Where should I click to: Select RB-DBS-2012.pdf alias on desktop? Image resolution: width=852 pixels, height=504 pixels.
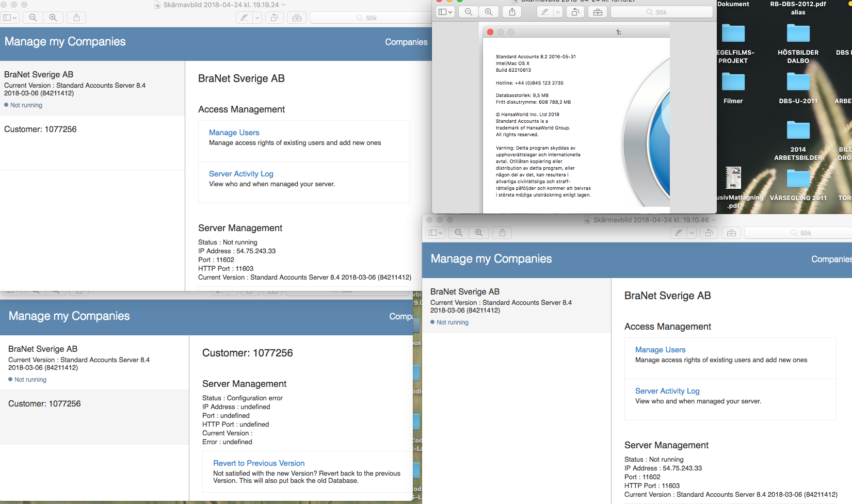[x=798, y=8]
